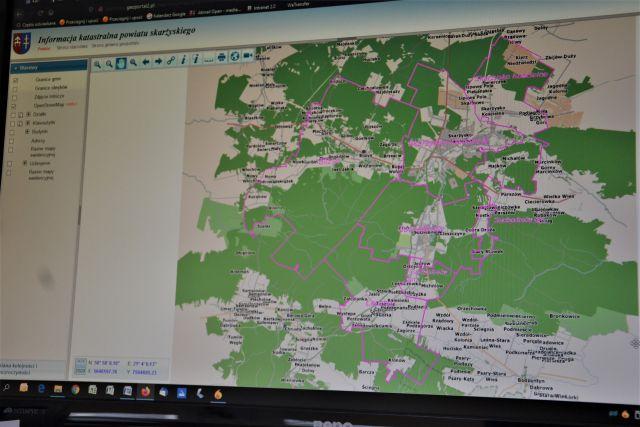This screenshot has height=427, width=640.
Task: Click the globe icon in map toolbar
Action: point(234,56)
